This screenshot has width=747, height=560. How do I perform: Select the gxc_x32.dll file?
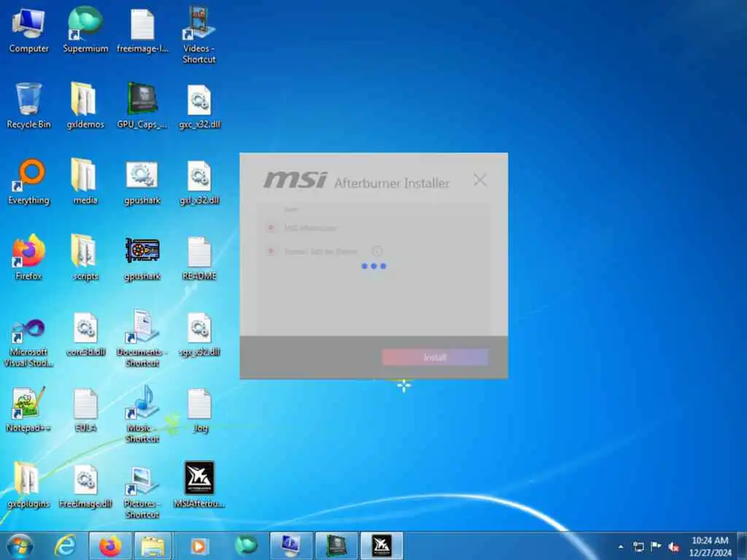point(199,106)
